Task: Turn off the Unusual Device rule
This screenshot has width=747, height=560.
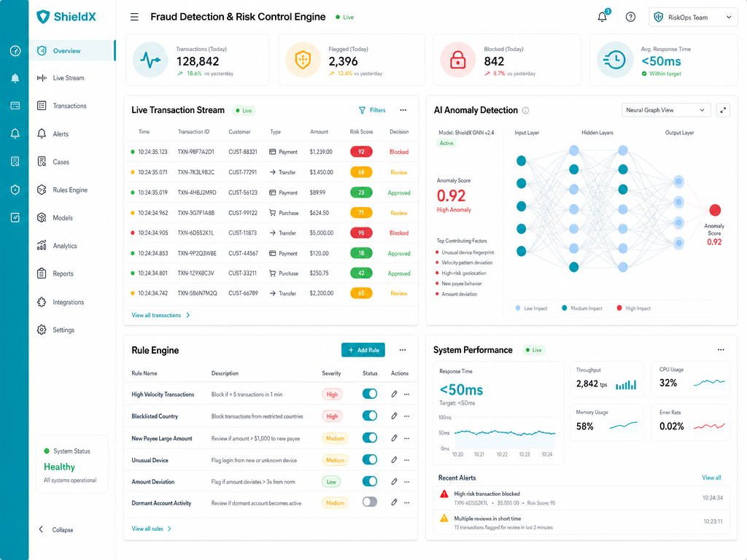Action: (x=370, y=459)
